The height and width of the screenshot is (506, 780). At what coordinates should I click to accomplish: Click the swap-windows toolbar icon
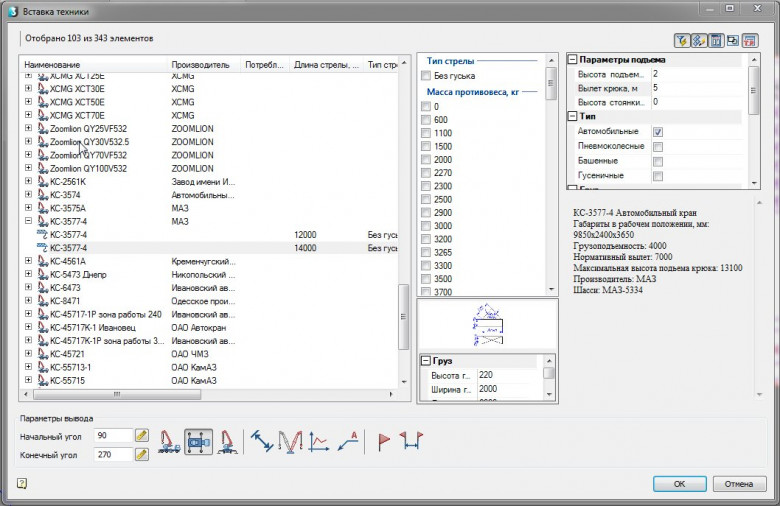click(x=733, y=41)
